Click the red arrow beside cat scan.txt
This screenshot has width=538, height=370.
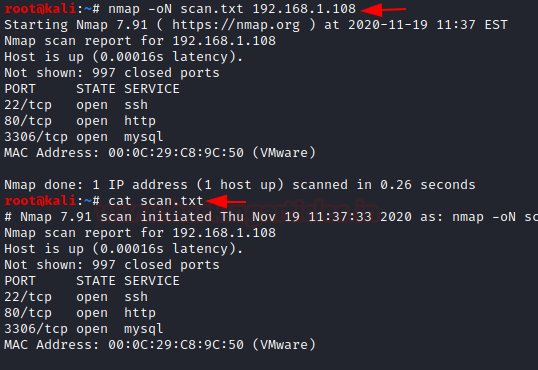pyautogui.click(x=226, y=201)
